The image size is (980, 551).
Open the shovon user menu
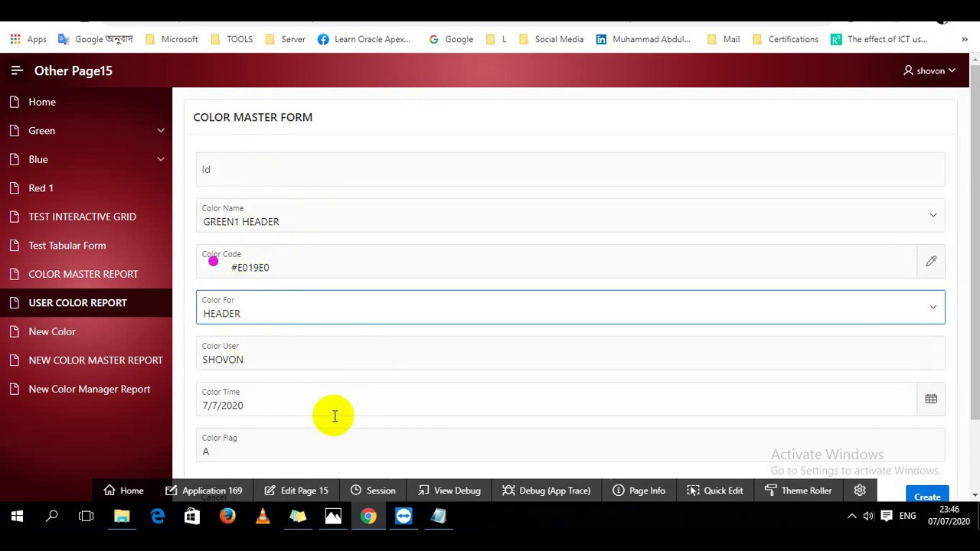pos(929,70)
